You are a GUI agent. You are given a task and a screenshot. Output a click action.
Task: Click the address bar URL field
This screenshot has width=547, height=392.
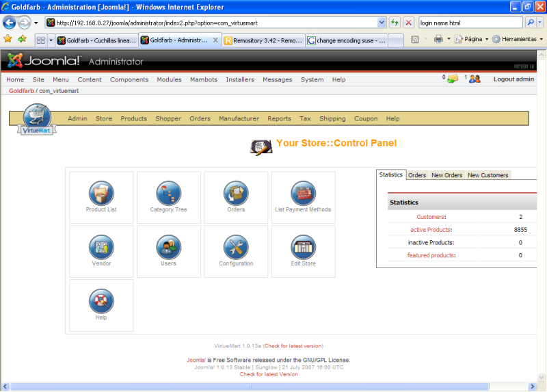coord(216,23)
